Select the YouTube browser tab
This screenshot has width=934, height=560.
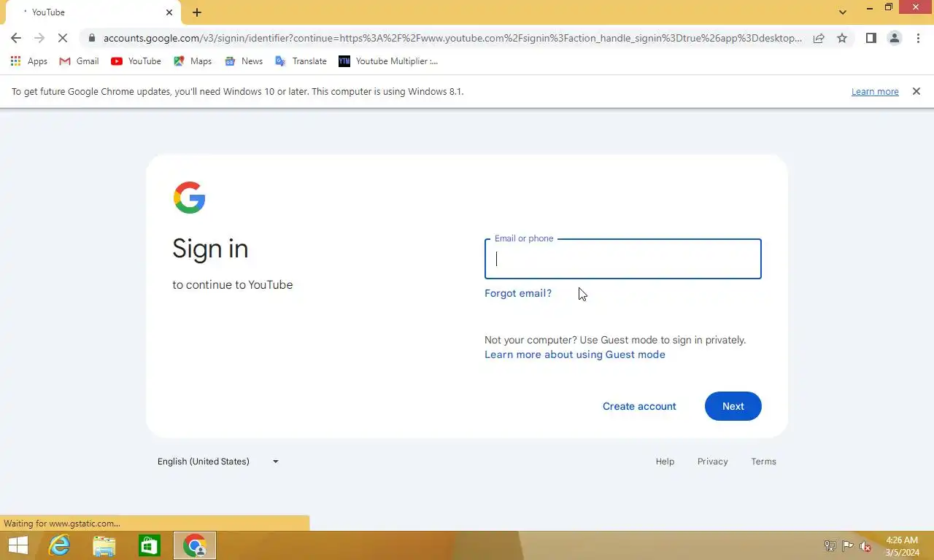click(93, 12)
